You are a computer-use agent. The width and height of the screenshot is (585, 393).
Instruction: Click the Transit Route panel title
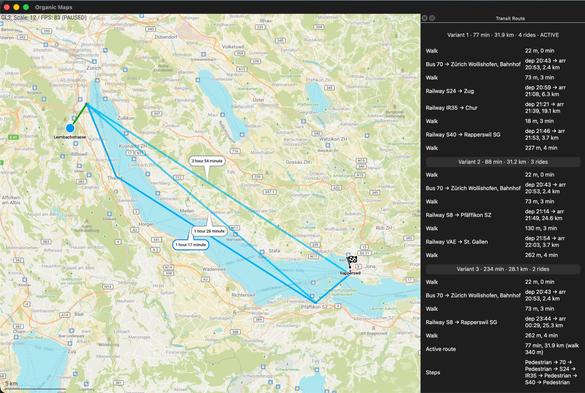(510, 18)
